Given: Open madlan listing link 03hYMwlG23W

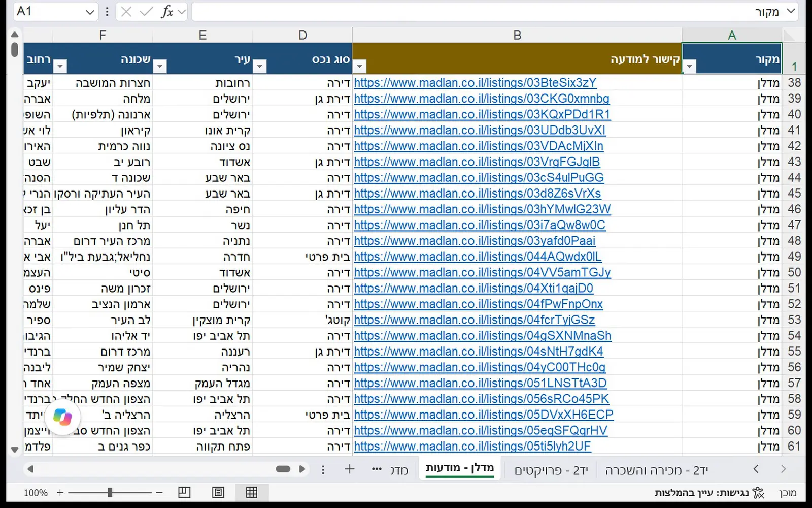Looking at the screenshot, I should click(482, 209).
